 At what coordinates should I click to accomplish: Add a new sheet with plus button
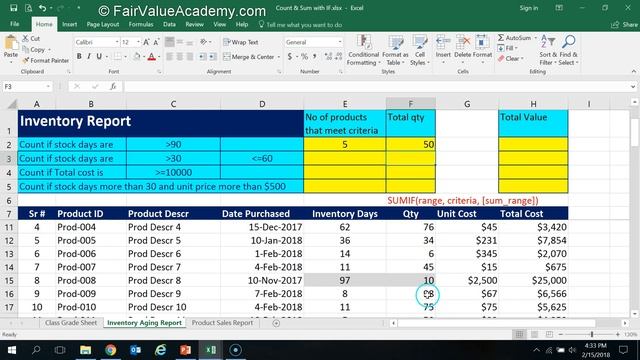(x=276, y=323)
